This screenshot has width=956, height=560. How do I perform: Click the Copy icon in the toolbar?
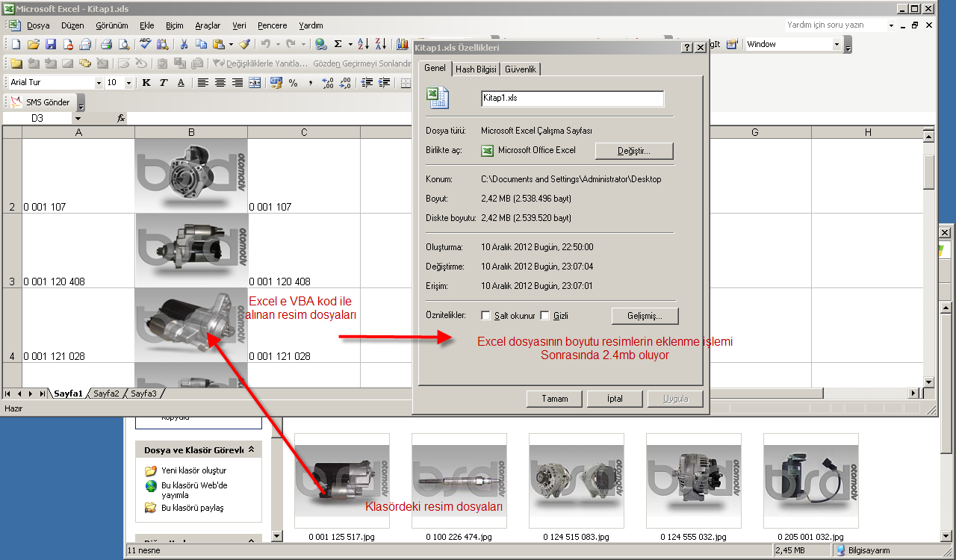201,44
